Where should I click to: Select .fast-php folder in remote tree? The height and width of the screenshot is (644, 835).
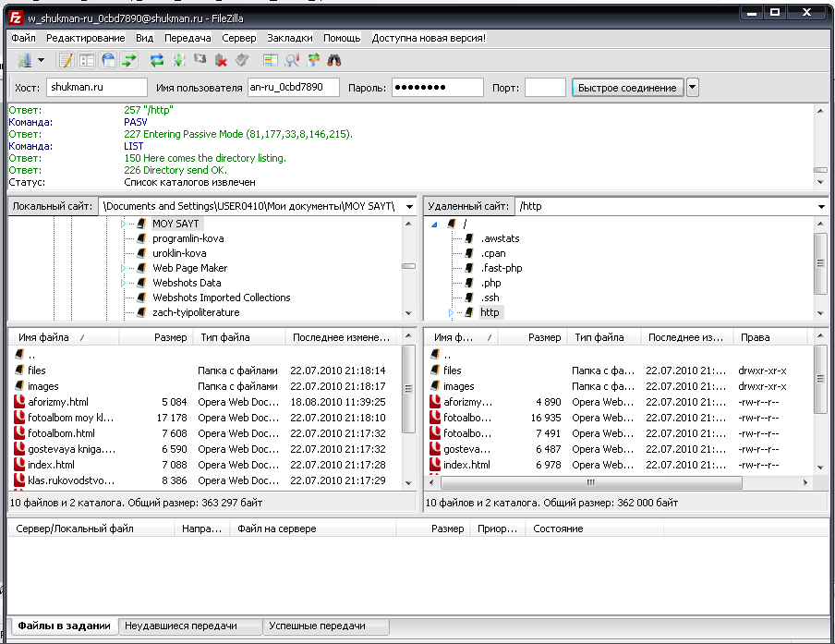click(502, 268)
